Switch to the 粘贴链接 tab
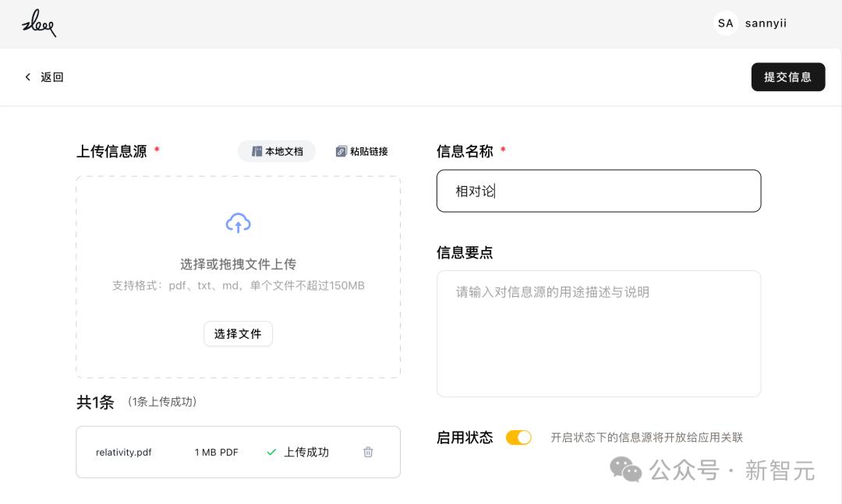842x504 pixels. [x=362, y=151]
